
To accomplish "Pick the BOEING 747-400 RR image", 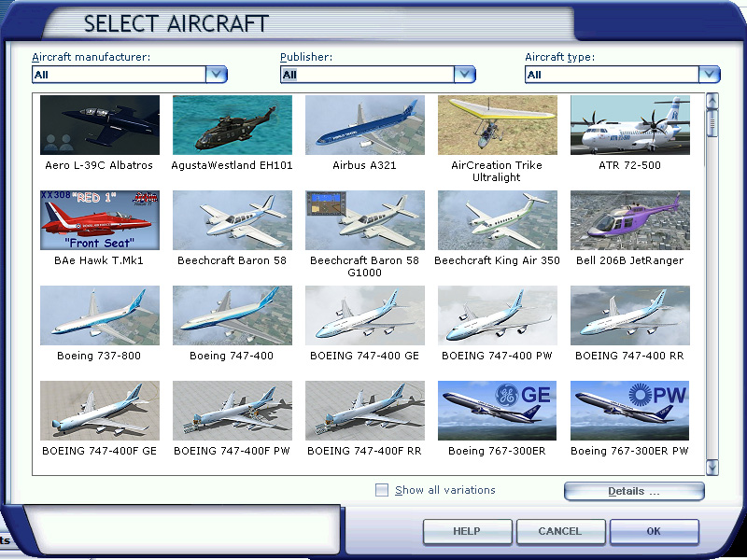I will (629, 315).
